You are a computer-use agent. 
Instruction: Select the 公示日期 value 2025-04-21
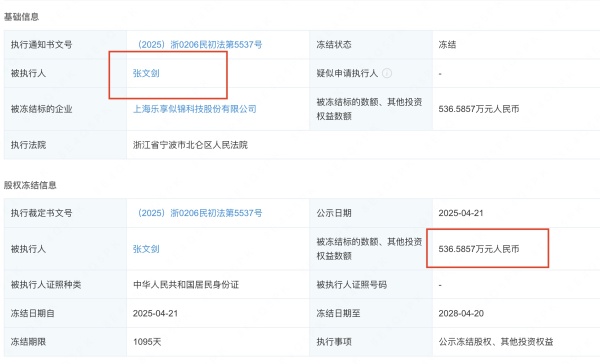coord(461,213)
